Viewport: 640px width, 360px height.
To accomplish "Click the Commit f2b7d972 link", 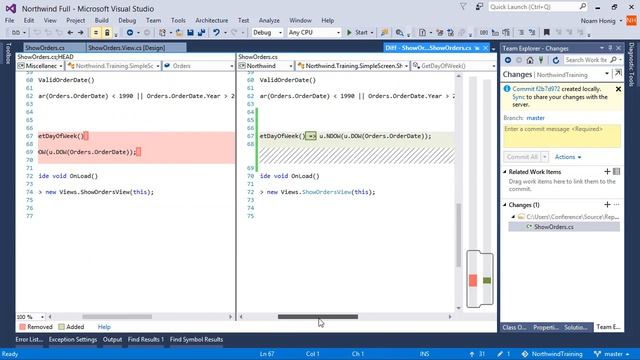I will (x=536, y=89).
